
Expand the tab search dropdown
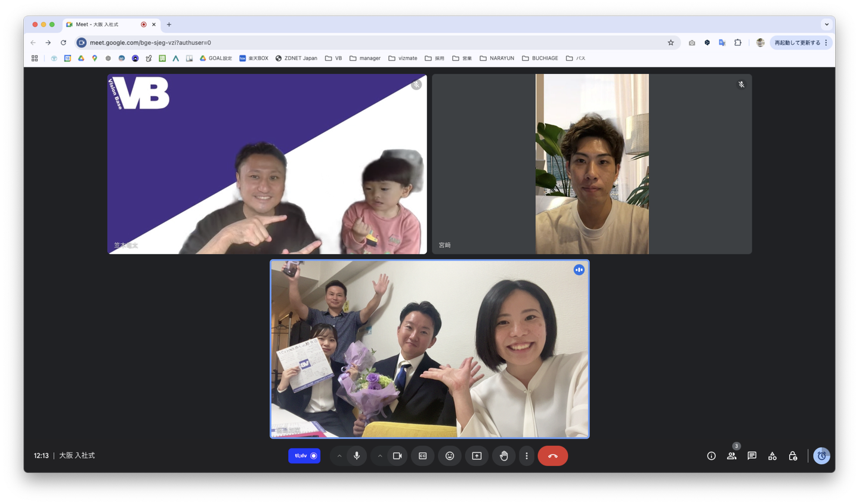(826, 24)
